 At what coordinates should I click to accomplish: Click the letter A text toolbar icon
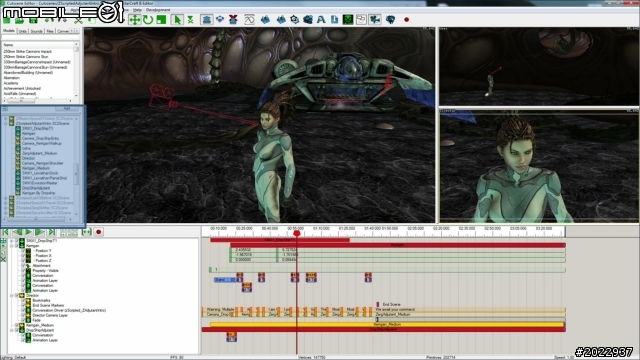321,20
